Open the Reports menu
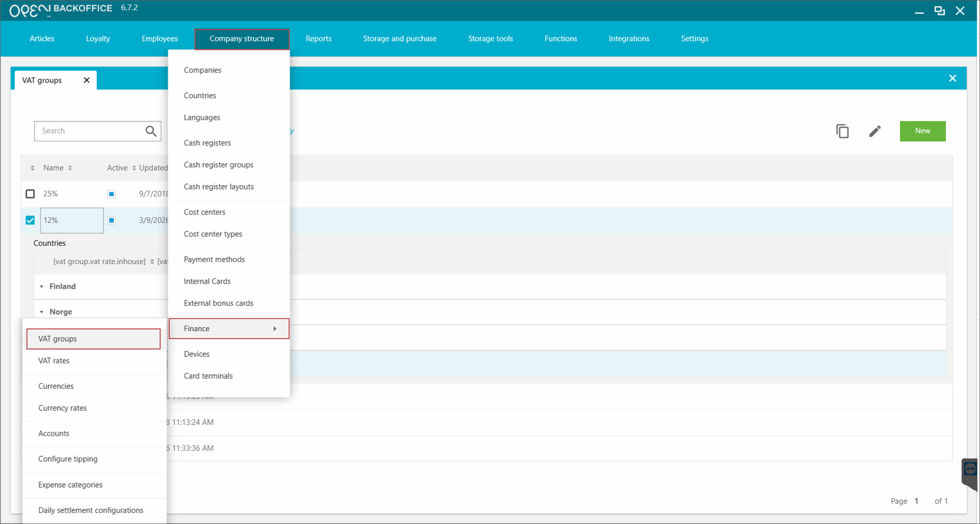Image resolution: width=980 pixels, height=524 pixels. [318, 39]
